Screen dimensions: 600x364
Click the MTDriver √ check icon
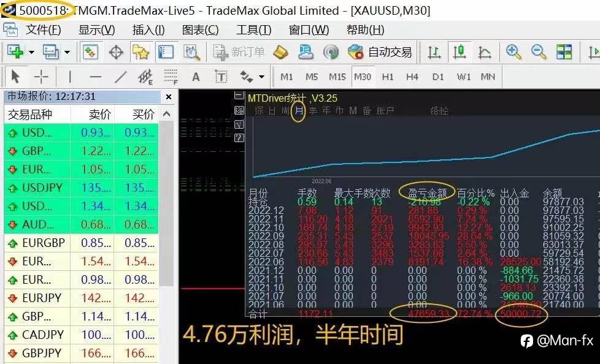click(x=239, y=124)
